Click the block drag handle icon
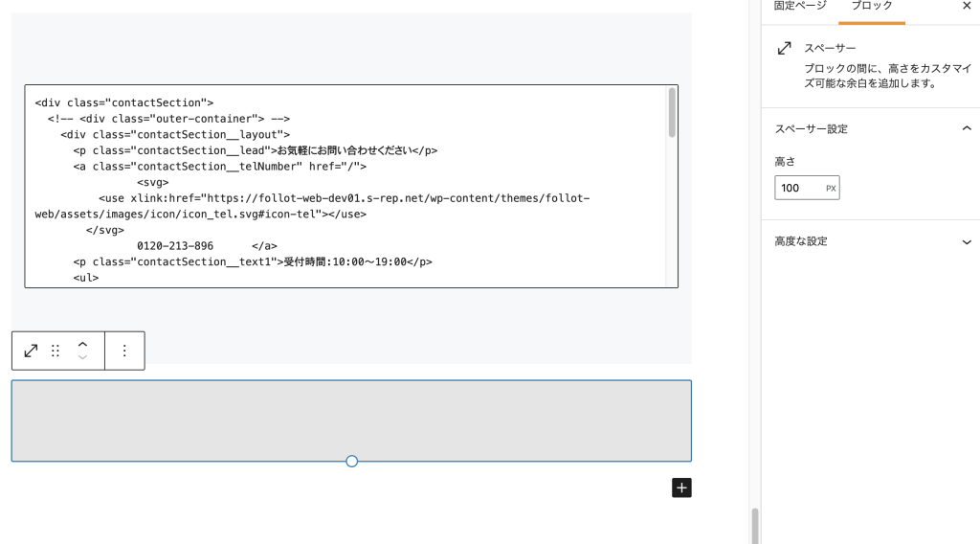The image size is (980, 544). click(56, 351)
